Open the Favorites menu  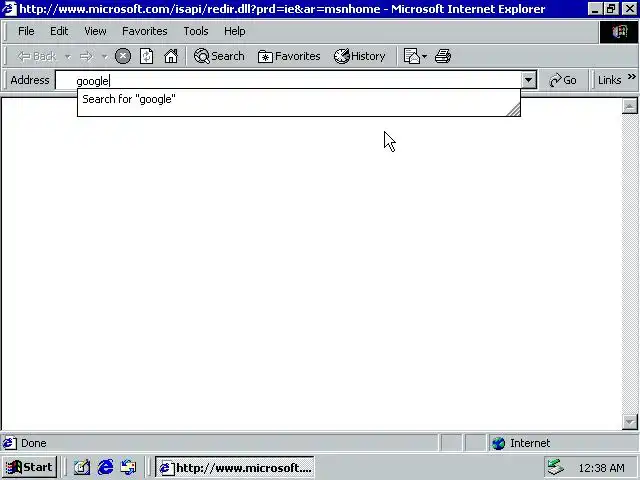[x=145, y=31]
